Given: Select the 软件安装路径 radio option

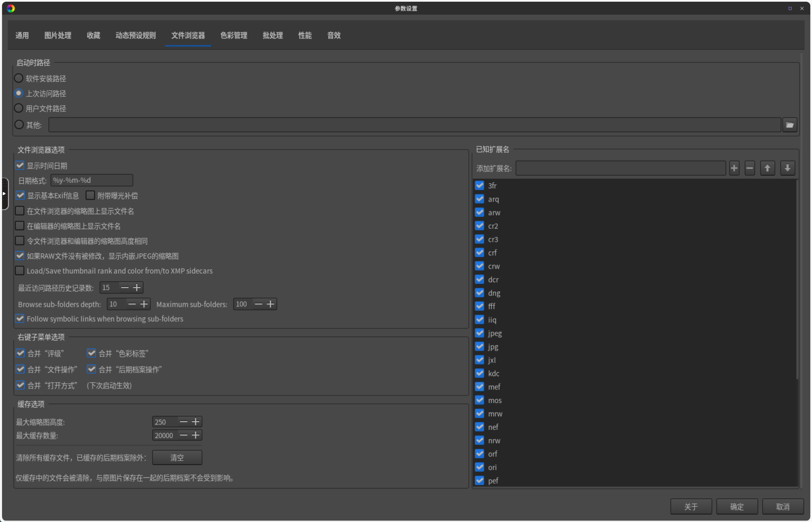Looking at the screenshot, I should (19, 78).
